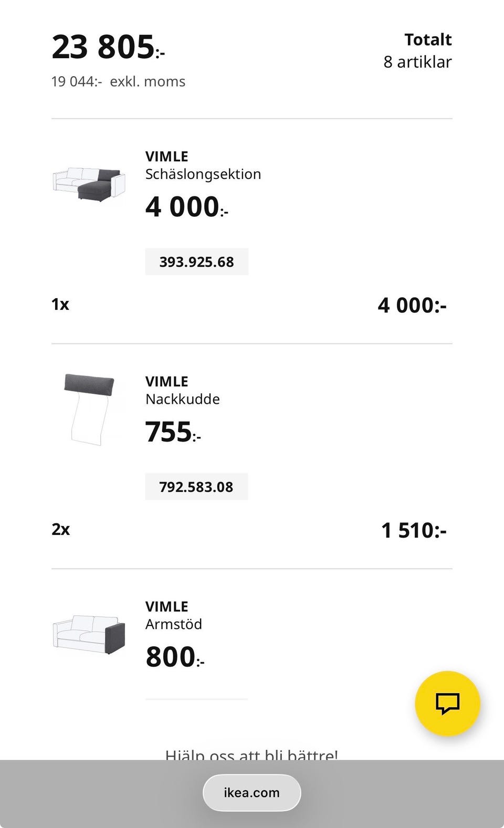Click the VIMLE title above Nackkudde
Viewport: 504px width, 828px height.
pos(166,382)
